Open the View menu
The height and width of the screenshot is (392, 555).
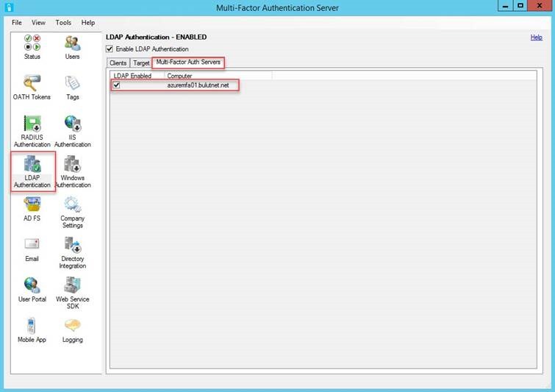tap(38, 22)
